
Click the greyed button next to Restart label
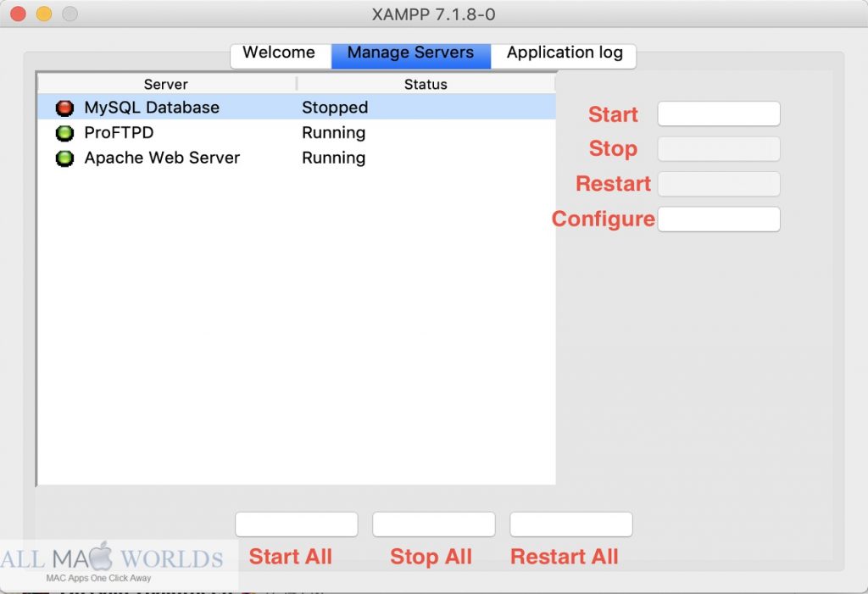719,184
